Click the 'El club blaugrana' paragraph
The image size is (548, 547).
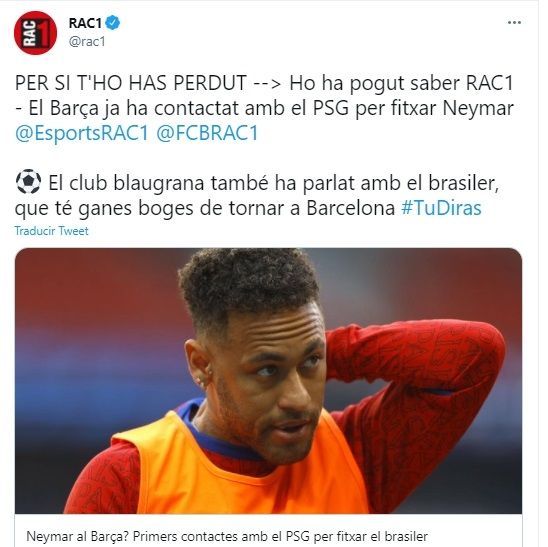coord(257,195)
